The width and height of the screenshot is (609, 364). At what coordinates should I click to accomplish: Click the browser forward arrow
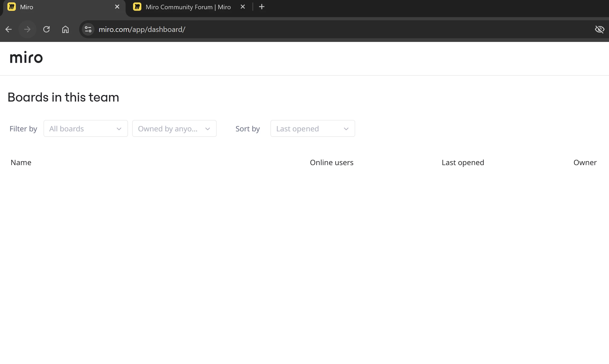27,29
